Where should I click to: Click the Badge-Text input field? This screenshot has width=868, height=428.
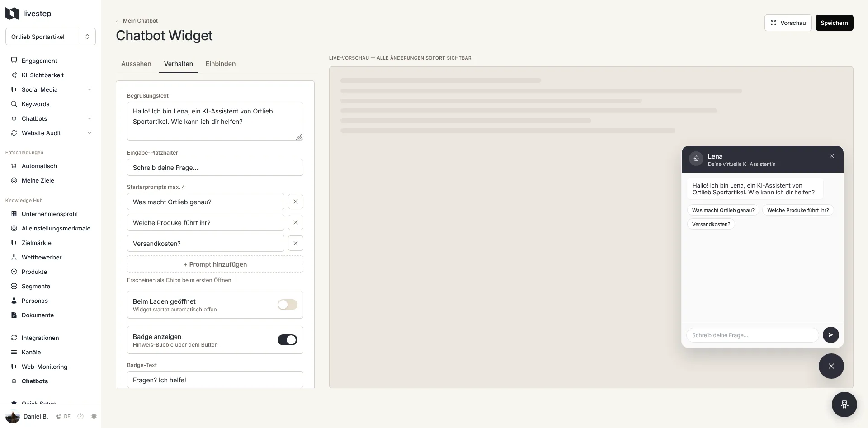point(215,380)
